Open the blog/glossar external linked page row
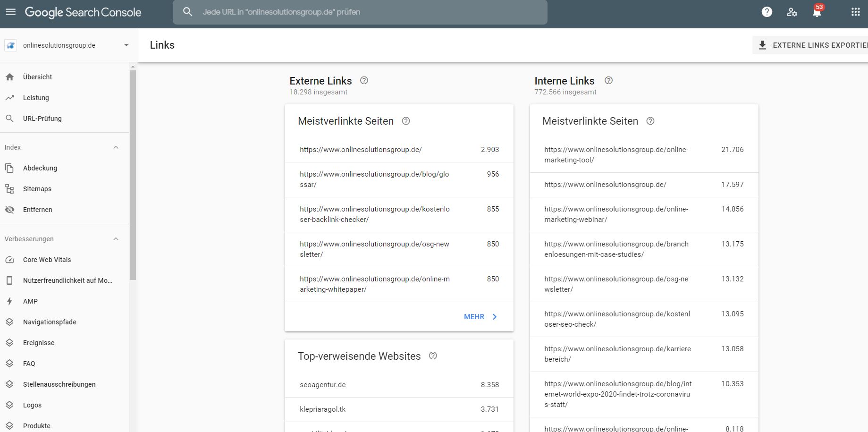 coord(399,179)
